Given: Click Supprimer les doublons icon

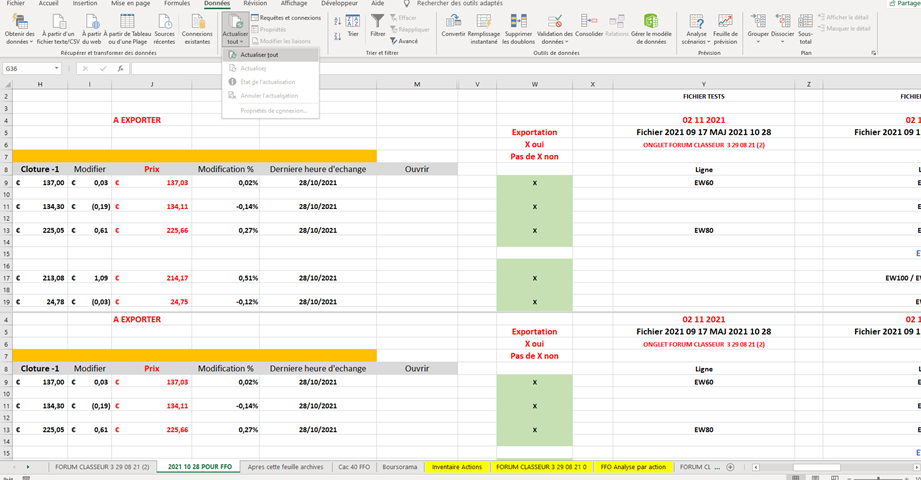Looking at the screenshot, I should 518,22.
